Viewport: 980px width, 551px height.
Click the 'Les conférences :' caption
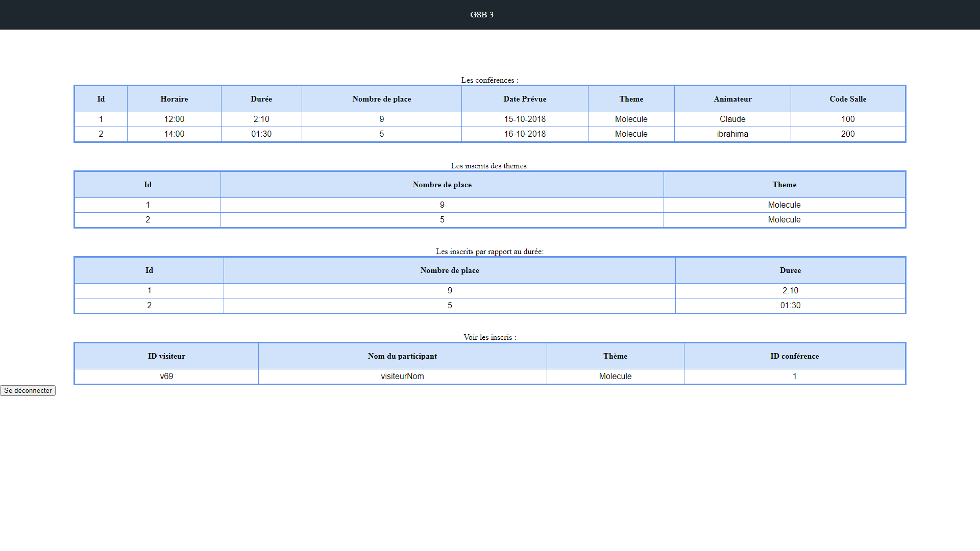489,80
